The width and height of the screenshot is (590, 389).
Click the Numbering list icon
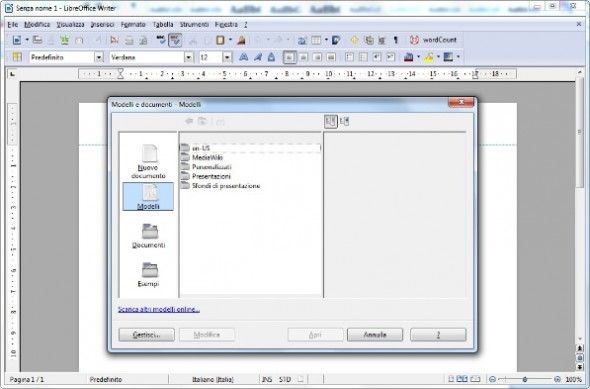click(349, 57)
